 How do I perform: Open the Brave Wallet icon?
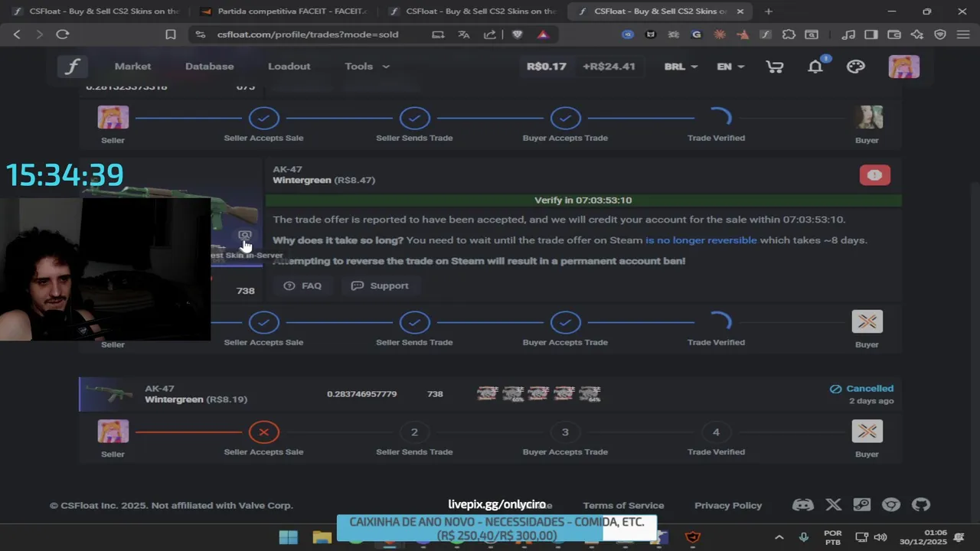click(x=893, y=34)
